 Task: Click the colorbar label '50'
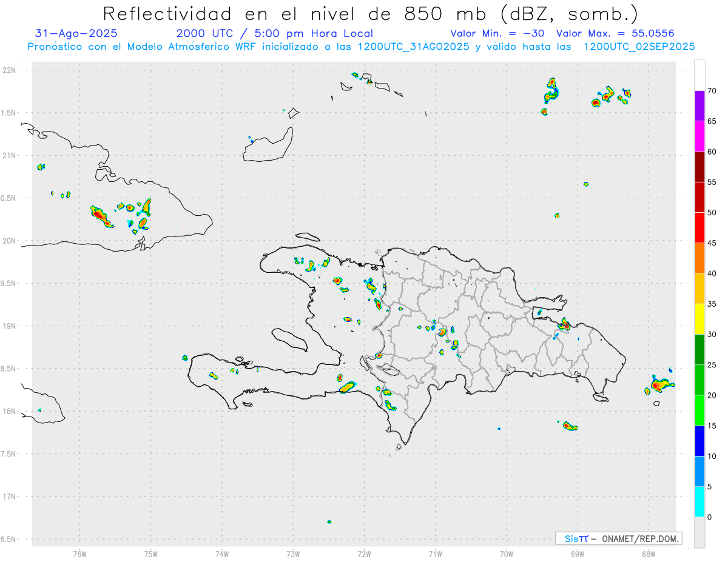click(x=712, y=213)
